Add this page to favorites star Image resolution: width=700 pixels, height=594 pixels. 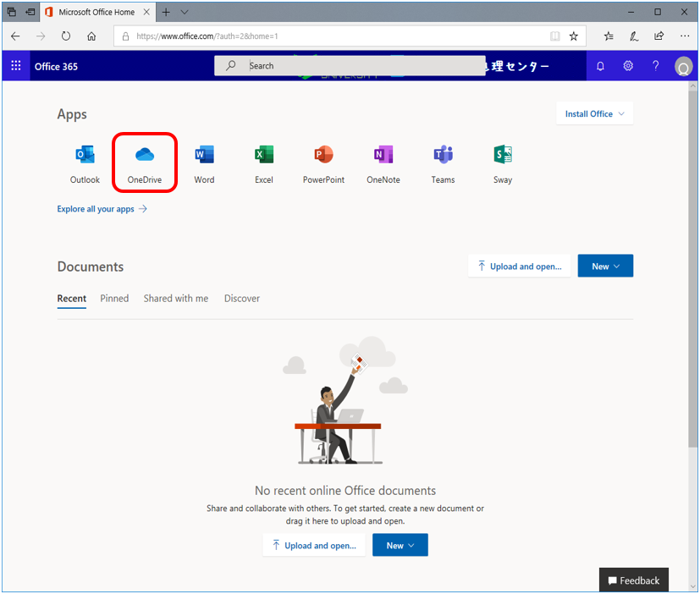point(574,36)
